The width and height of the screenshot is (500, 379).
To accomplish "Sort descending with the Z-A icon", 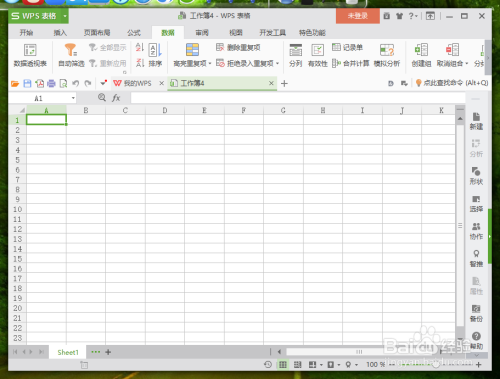I will 140,63.
